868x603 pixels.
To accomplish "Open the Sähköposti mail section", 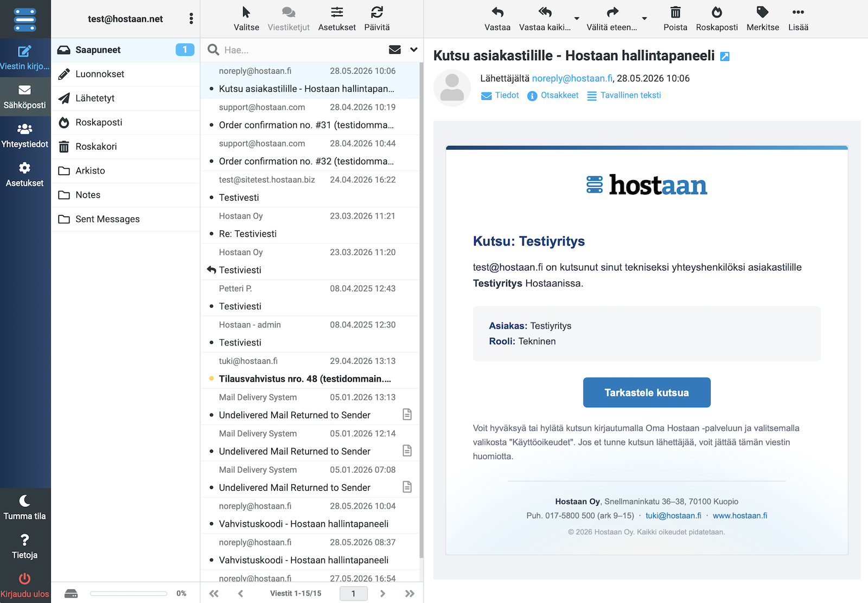I will coord(25,97).
